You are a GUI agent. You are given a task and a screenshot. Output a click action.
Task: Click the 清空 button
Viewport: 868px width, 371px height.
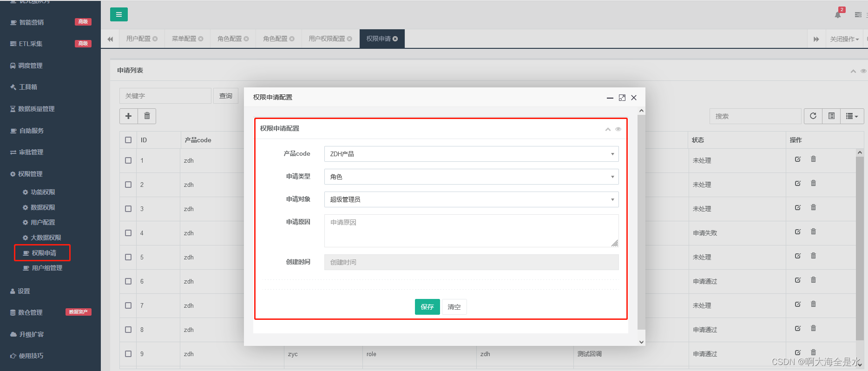pos(454,307)
